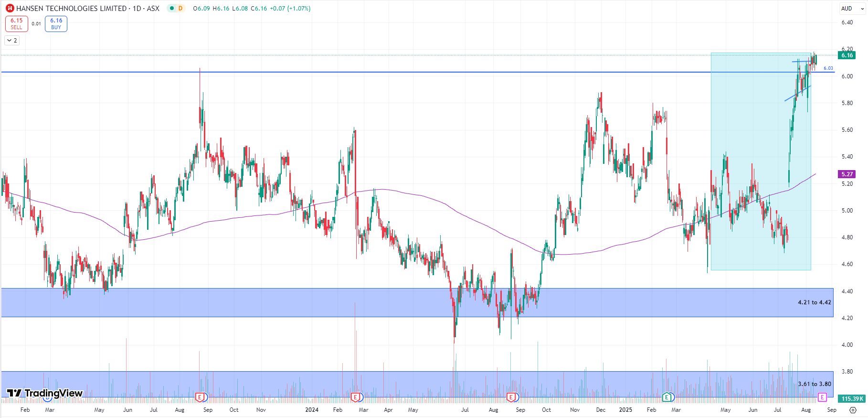Viewport: 868px width, 418px height.
Task: Select the blue horizontal line at 6.03
Action: 382,72
